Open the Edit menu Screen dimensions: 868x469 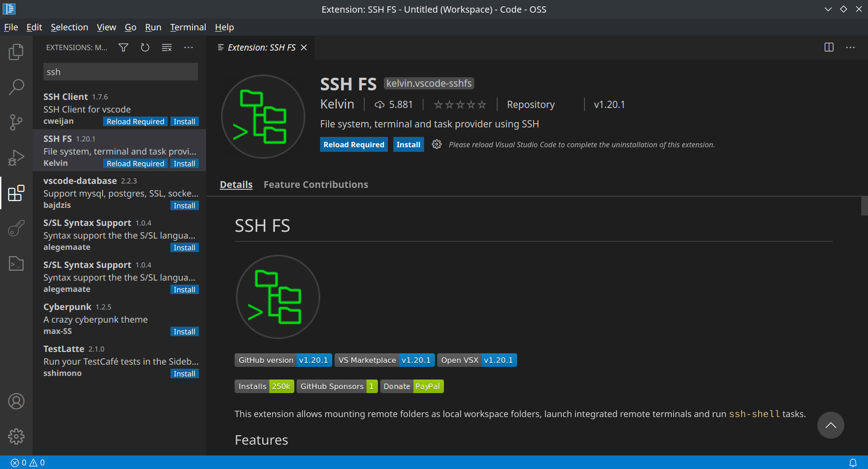34,27
